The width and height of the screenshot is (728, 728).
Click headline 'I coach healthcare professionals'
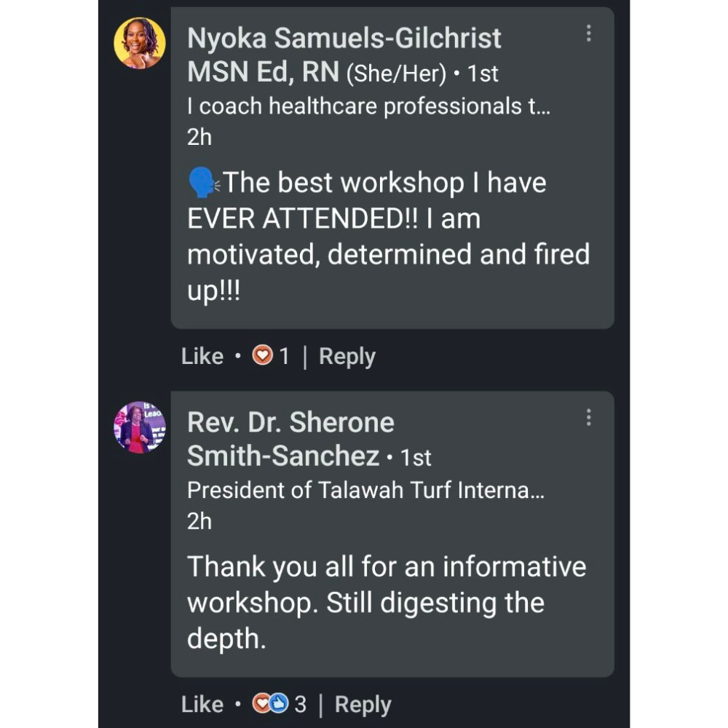pyautogui.click(x=367, y=106)
